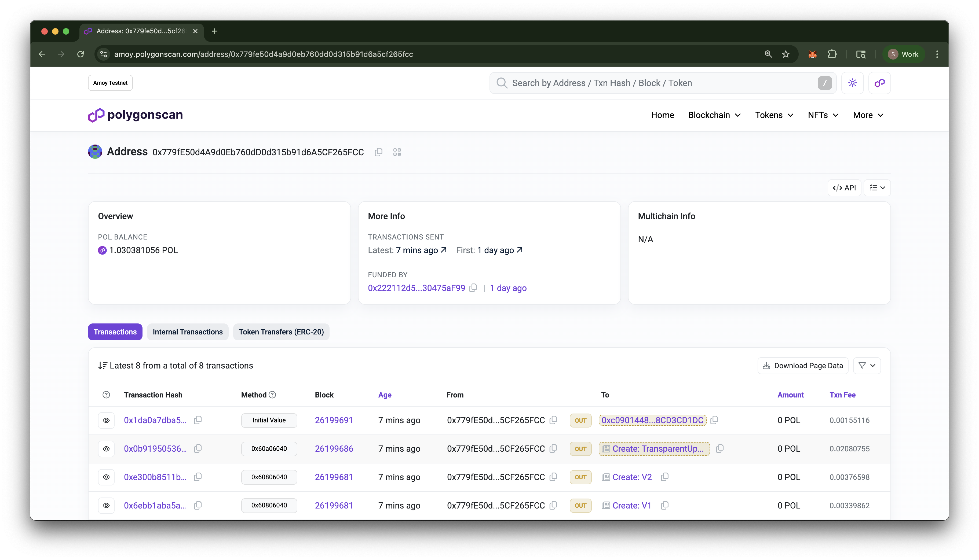979x560 pixels.
Task: Toggle the light/dark theme sun icon
Action: coord(852,83)
